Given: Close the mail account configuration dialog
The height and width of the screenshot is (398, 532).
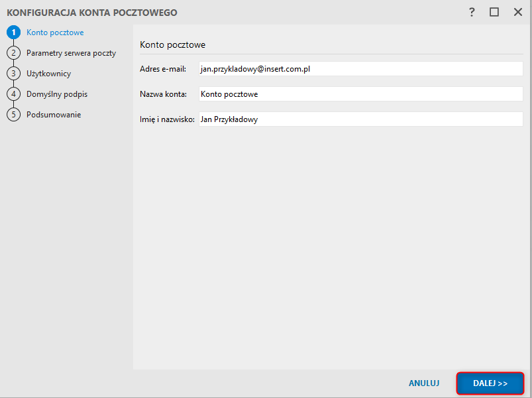Looking at the screenshot, I should [x=517, y=12].
